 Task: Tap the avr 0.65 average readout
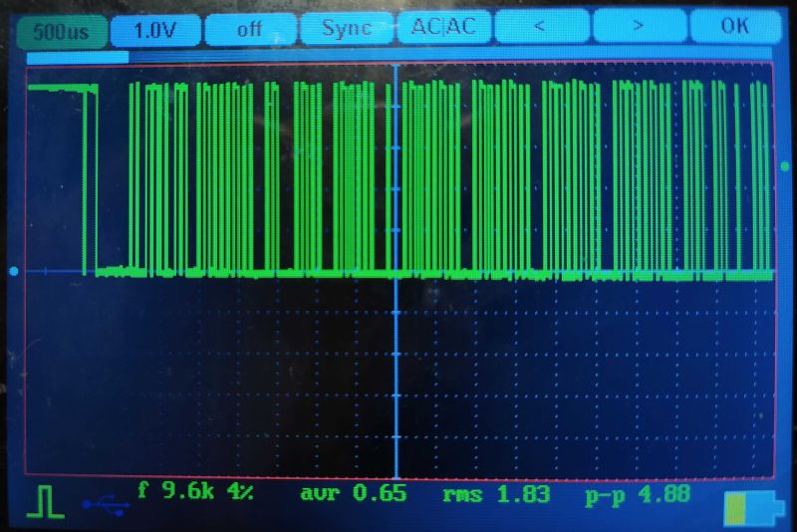pos(352,493)
